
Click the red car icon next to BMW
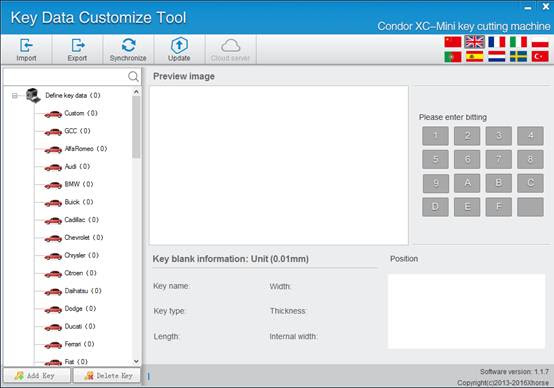tap(53, 185)
